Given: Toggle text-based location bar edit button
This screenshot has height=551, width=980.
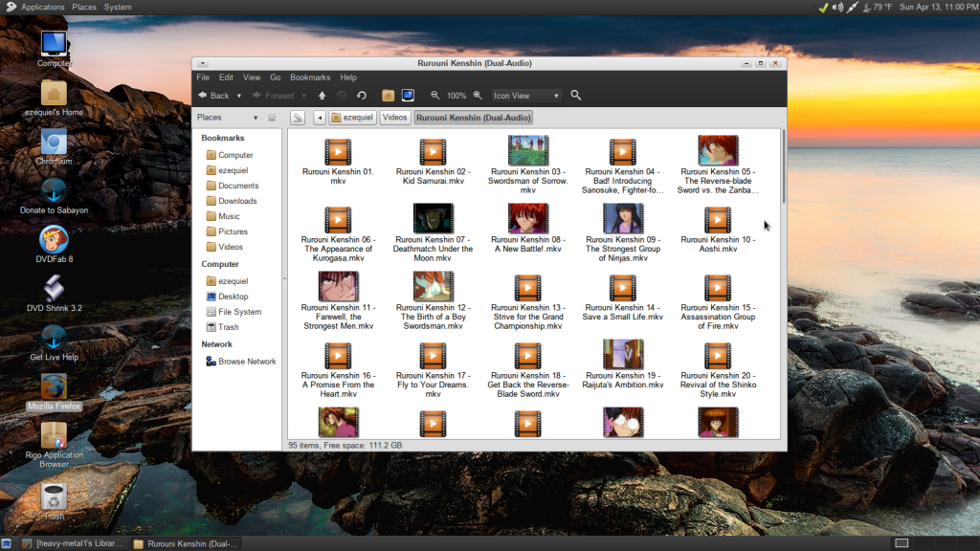Looking at the screenshot, I should (x=298, y=118).
